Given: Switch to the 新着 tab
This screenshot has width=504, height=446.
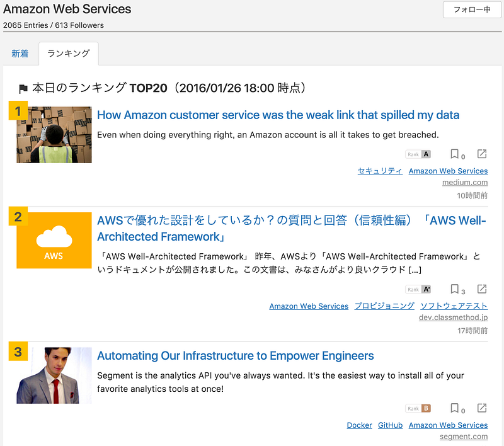Looking at the screenshot, I should [x=20, y=54].
